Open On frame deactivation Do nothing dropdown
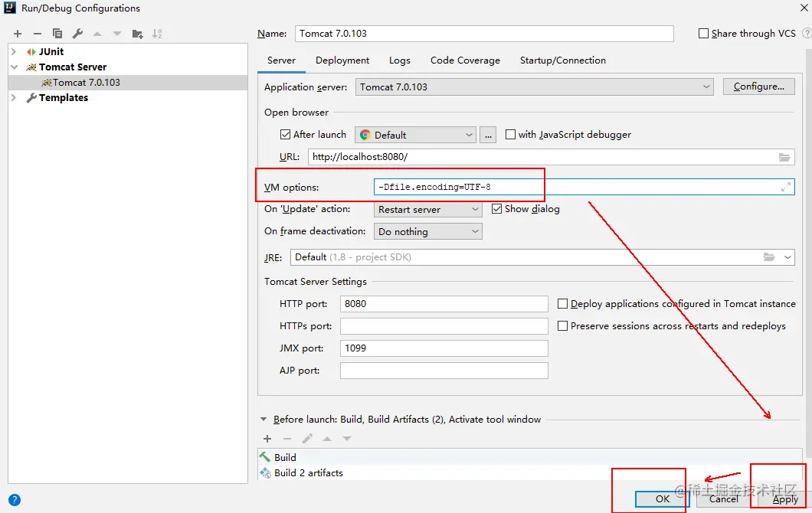 pyautogui.click(x=427, y=231)
